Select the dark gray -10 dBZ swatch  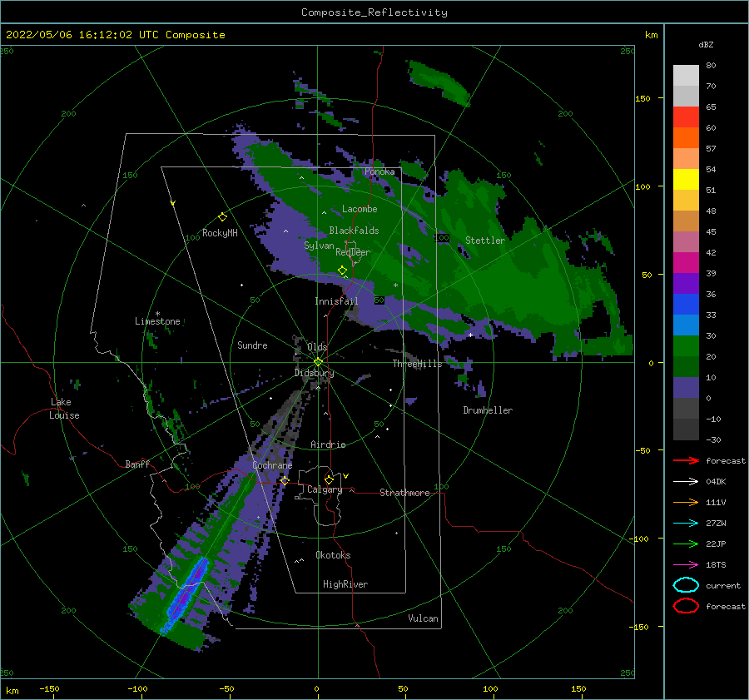(x=686, y=429)
